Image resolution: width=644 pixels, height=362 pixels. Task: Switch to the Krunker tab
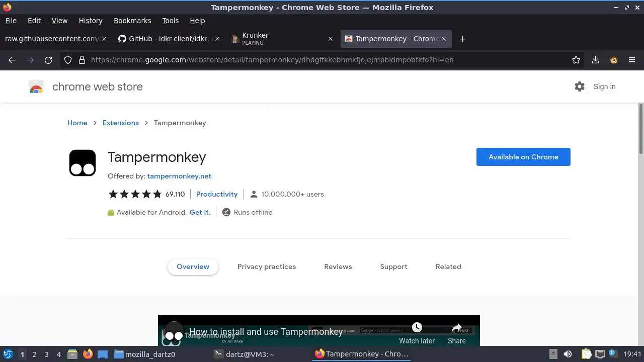pos(283,39)
